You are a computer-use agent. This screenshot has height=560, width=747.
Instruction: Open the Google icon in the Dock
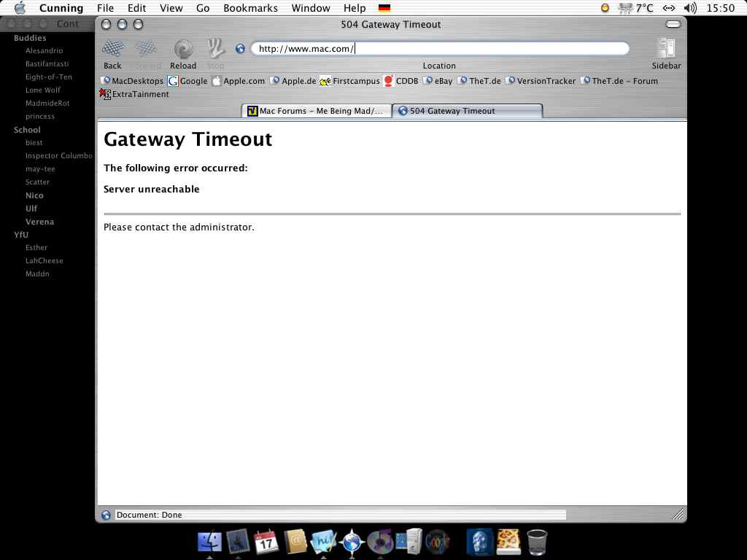coord(438,542)
